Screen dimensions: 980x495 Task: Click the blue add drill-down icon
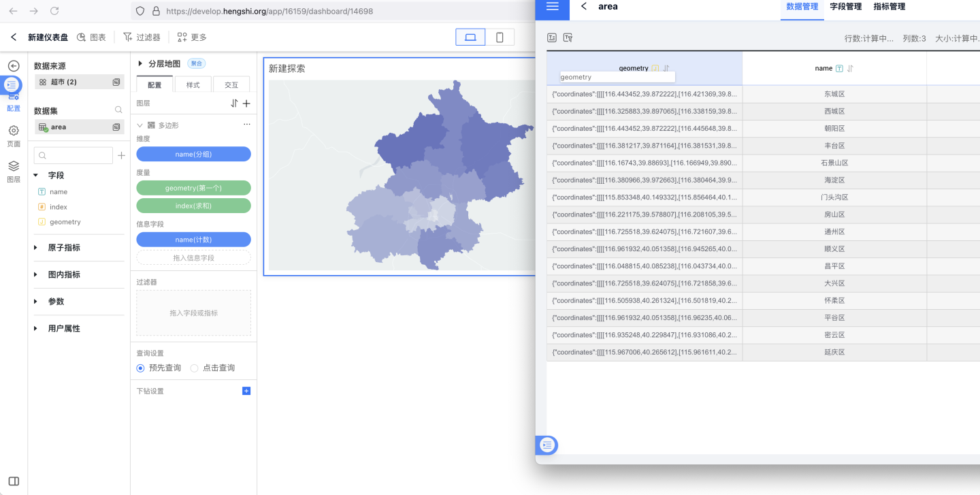click(246, 391)
